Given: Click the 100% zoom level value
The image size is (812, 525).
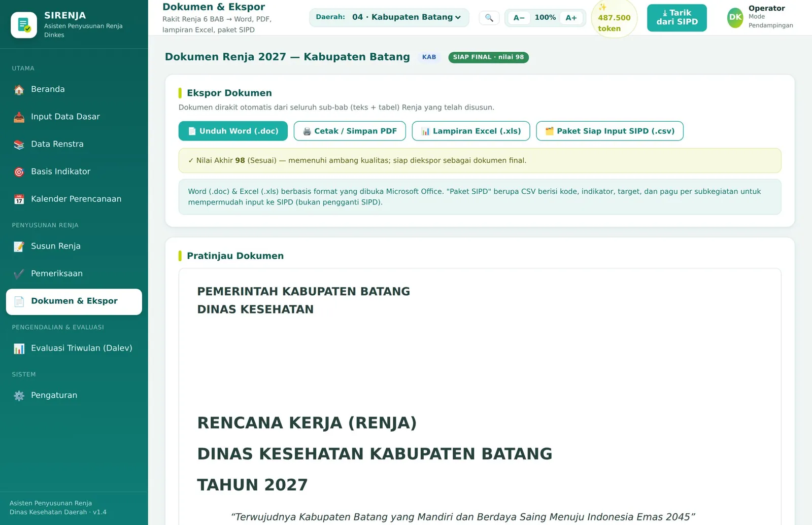Looking at the screenshot, I should point(545,17).
